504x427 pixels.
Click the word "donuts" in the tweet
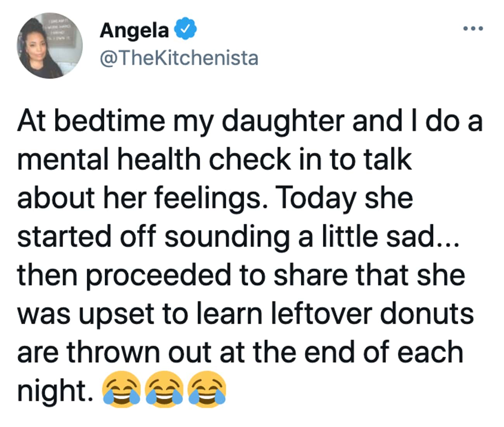pyautogui.click(x=426, y=313)
